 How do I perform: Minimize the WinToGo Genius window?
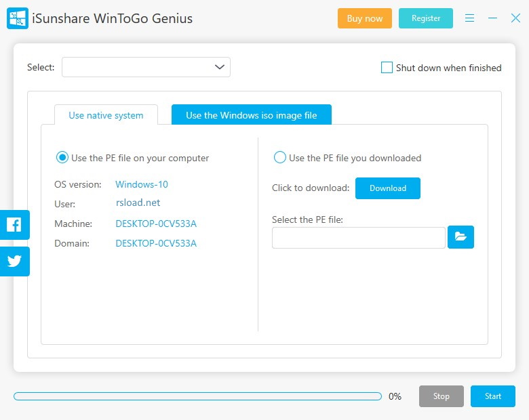click(493, 18)
